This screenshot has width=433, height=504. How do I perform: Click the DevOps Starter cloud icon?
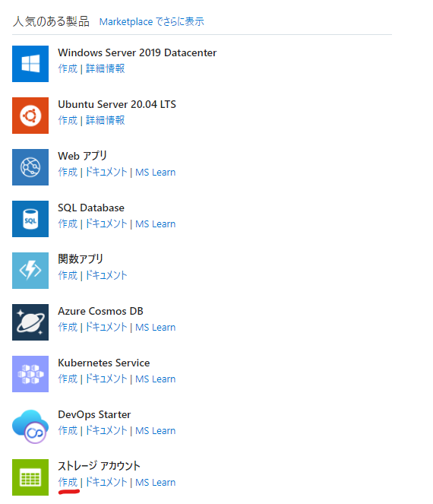tap(30, 426)
